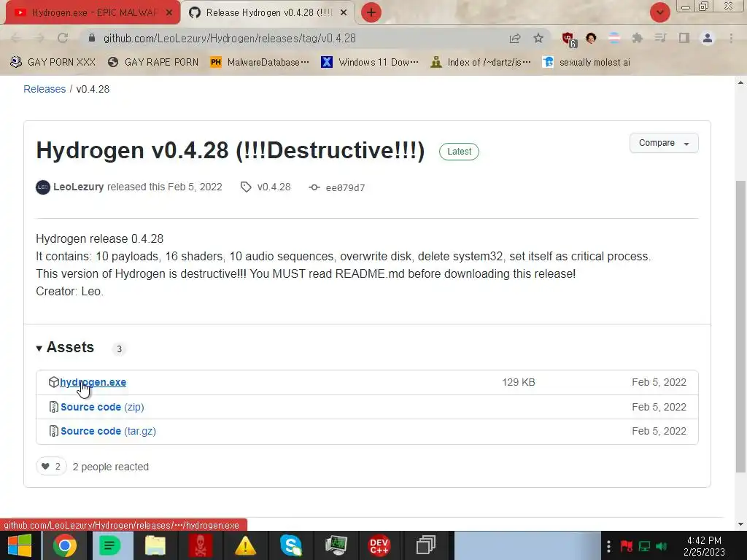Open the uBlock shield extension
Viewport: 747px width, 560px height.
[569, 39]
